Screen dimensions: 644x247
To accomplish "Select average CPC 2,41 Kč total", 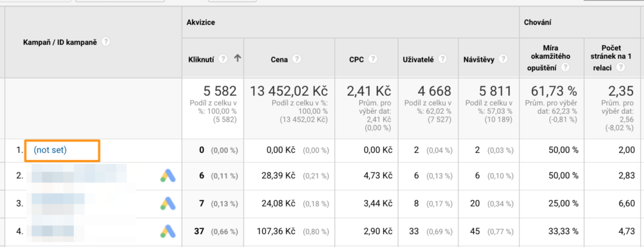I will click(369, 91).
